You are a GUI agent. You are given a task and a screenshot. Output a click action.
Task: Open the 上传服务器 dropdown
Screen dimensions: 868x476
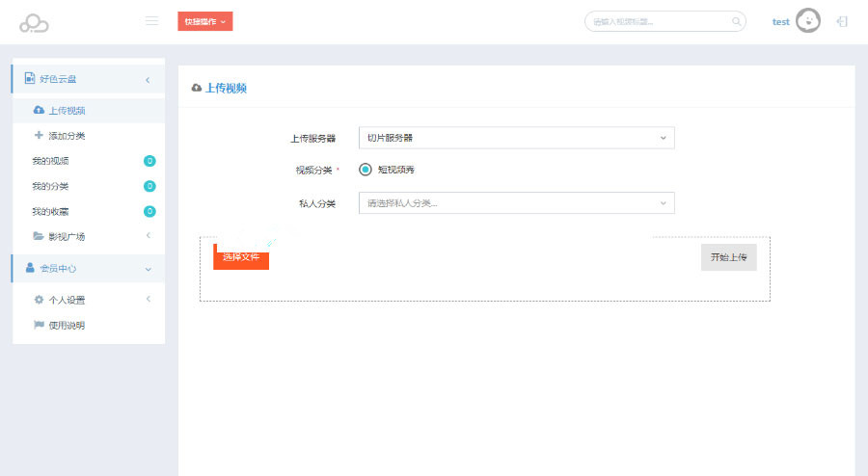tap(516, 138)
